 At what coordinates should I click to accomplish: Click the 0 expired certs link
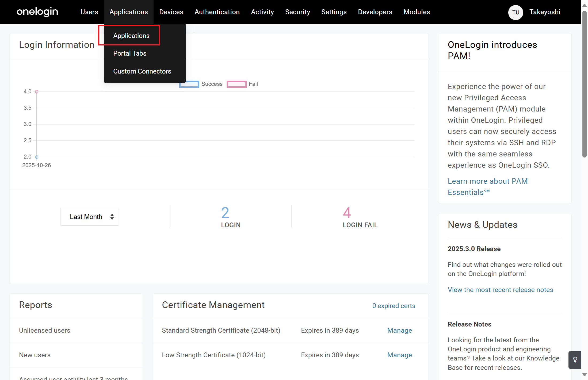(394, 306)
